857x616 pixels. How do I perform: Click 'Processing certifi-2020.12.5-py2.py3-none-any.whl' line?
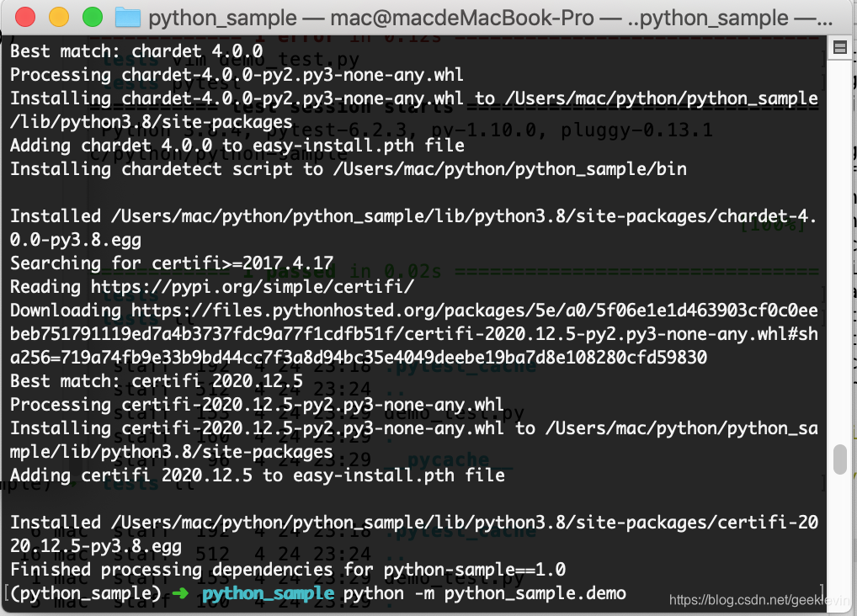(257, 405)
